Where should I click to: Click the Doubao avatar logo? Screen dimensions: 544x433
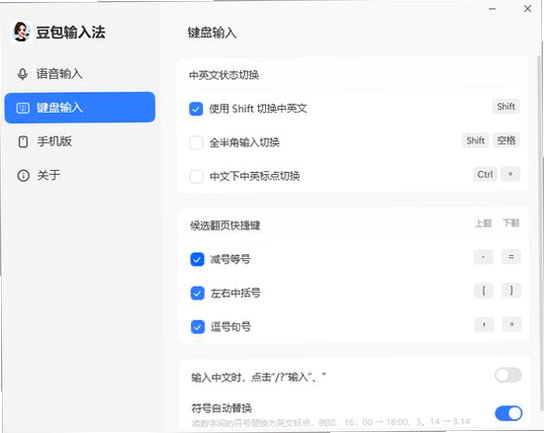(21, 32)
